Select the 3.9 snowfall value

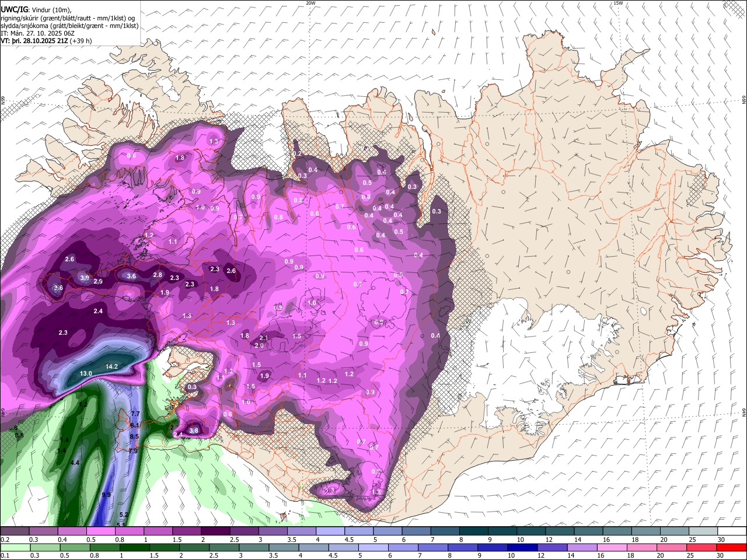(85, 278)
